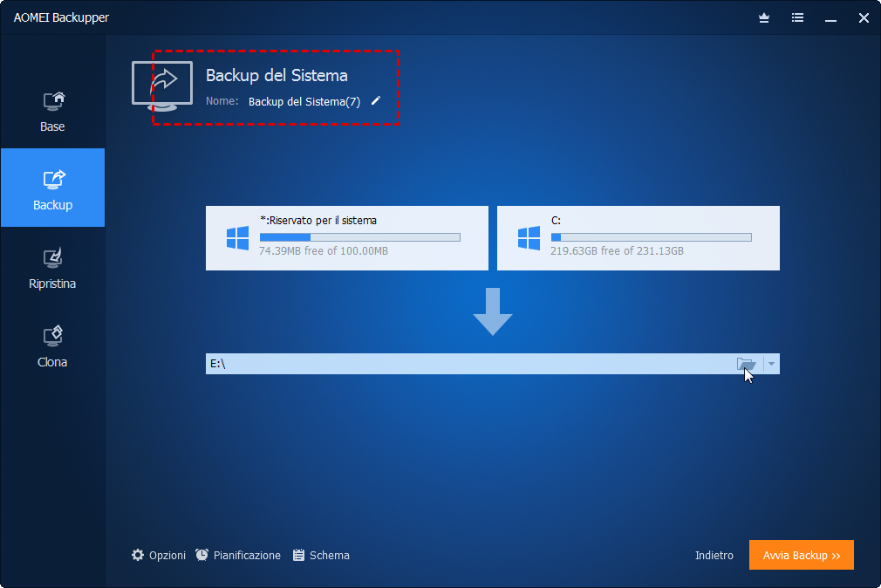Click the reserved partition usage bar
Image resolution: width=881 pixels, height=588 pixels.
(x=360, y=237)
